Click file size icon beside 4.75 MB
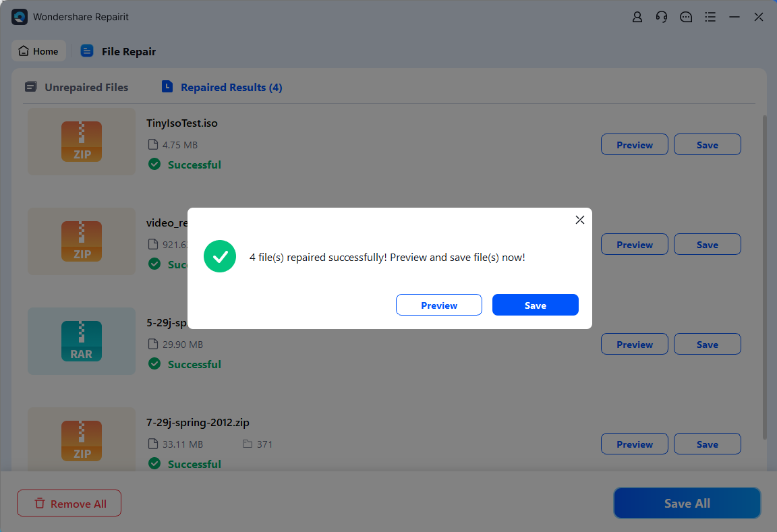This screenshot has height=532, width=777. [x=153, y=145]
